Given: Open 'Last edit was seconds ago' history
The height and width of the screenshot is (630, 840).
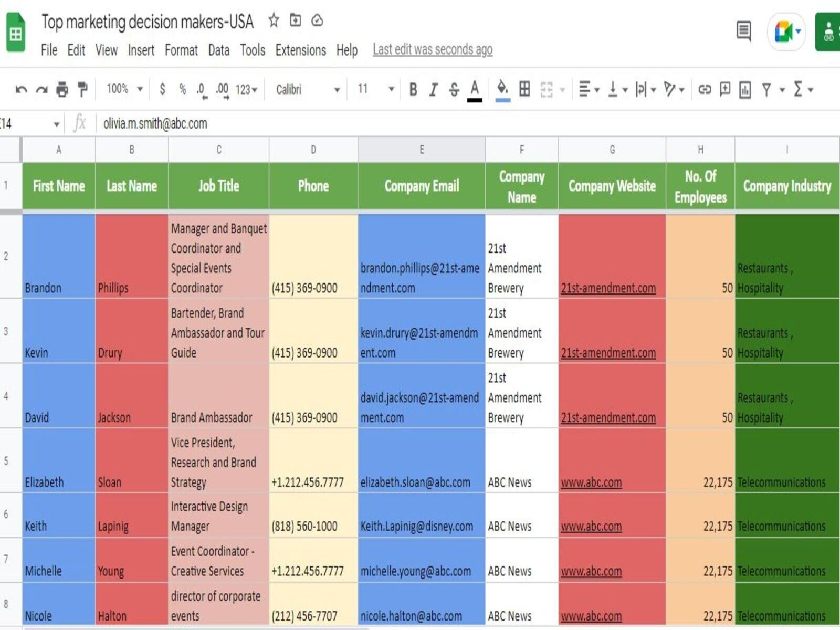Looking at the screenshot, I should click(x=433, y=50).
